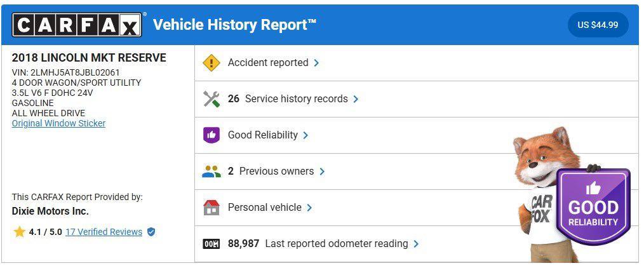
Task: Click the CARFAX logo in the header
Action: coord(77,25)
